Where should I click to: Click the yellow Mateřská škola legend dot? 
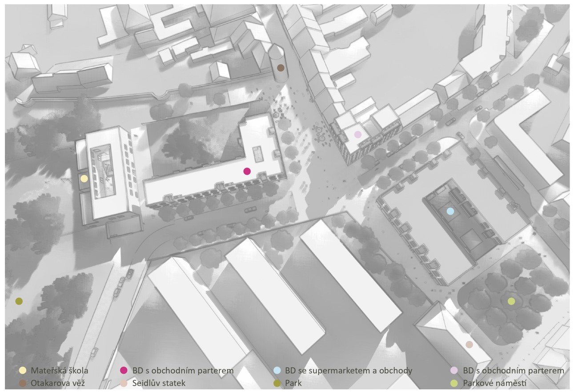[22, 371]
